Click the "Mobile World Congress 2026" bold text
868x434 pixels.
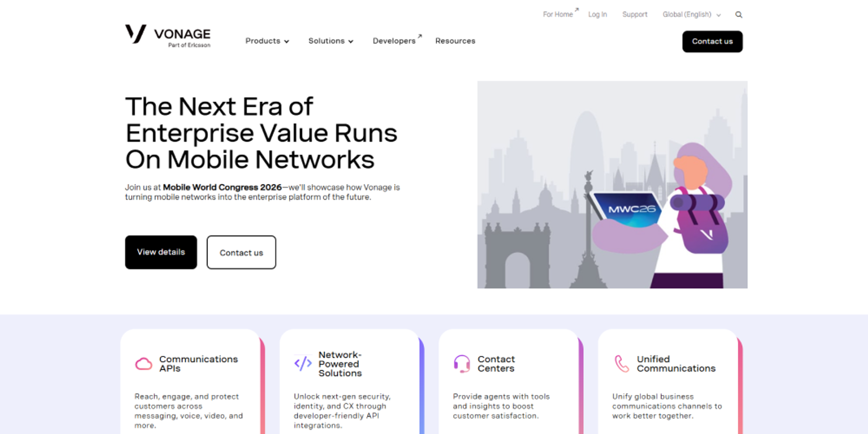point(222,187)
